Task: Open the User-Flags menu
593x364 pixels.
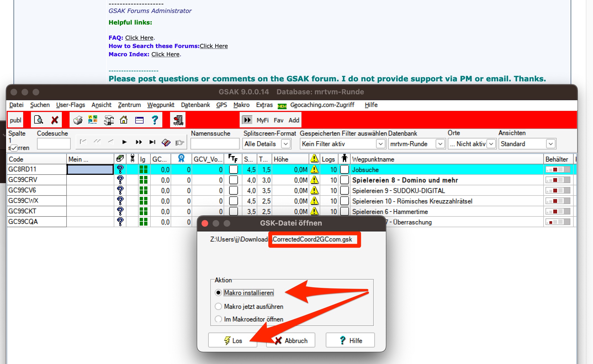Action: click(70, 105)
